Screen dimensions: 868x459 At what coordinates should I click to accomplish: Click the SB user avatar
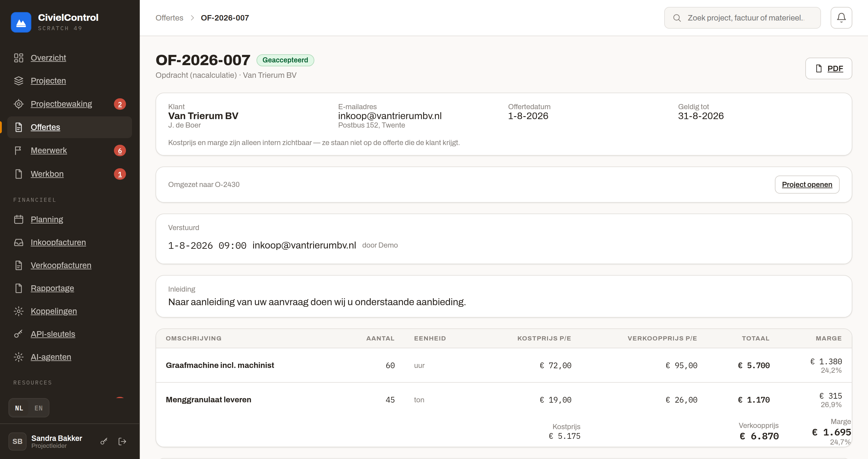click(x=17, y=441)
